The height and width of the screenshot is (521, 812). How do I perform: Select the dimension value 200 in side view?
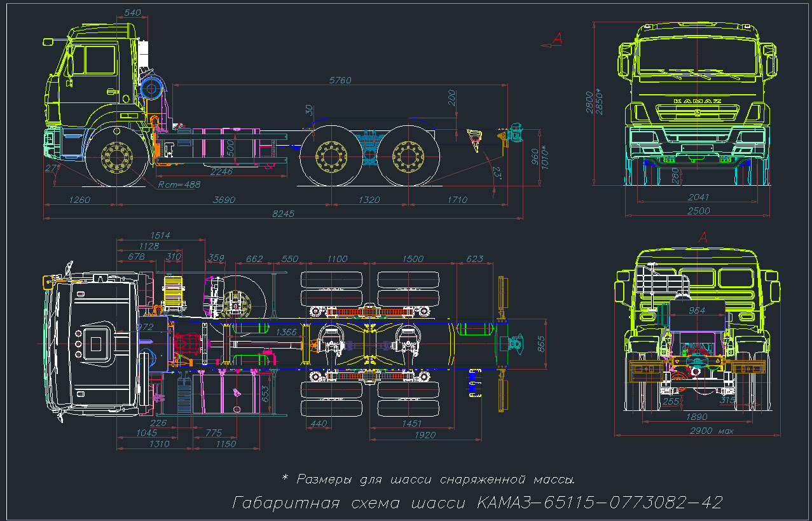451,97
